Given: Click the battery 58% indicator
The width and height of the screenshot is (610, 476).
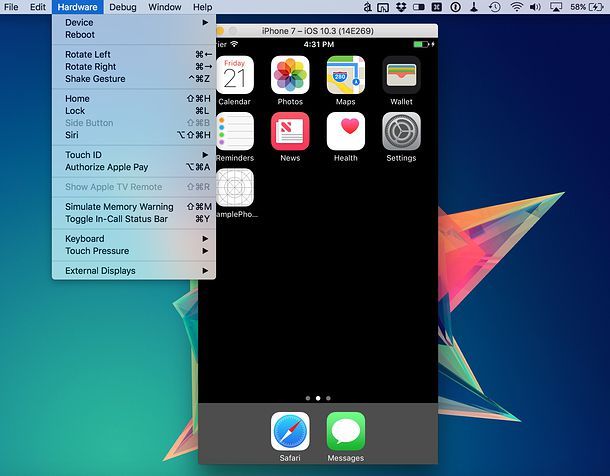Looking at the screenshot, I should click(587, 7).
